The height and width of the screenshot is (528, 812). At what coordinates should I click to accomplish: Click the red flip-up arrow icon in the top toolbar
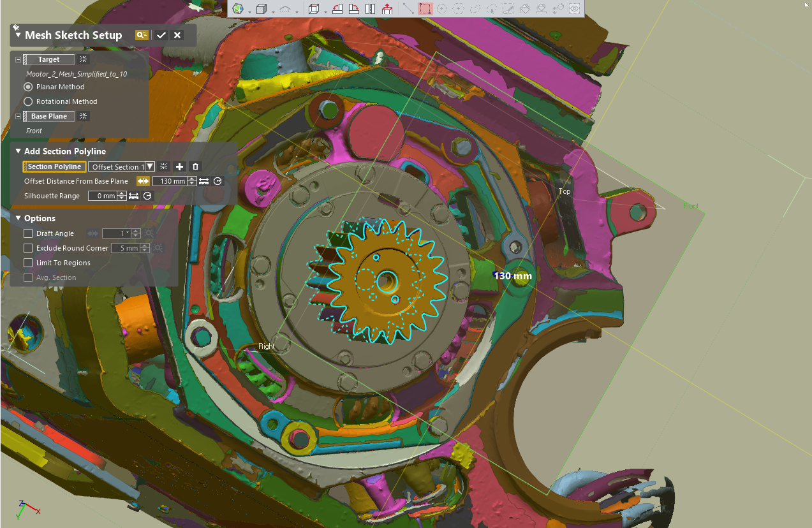pyautogui.click(x=387, y=9)
